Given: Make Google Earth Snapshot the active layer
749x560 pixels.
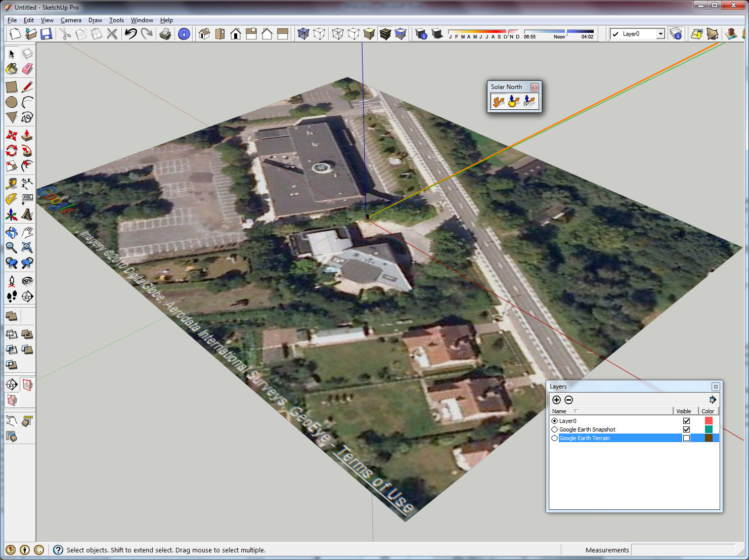Looking at the screenshot, I should (555, 429).
